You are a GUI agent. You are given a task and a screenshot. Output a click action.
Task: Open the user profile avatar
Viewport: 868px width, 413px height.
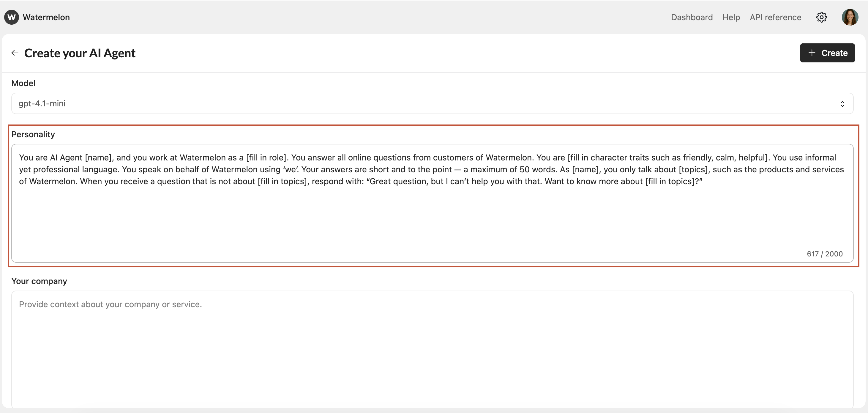(850, 17)
